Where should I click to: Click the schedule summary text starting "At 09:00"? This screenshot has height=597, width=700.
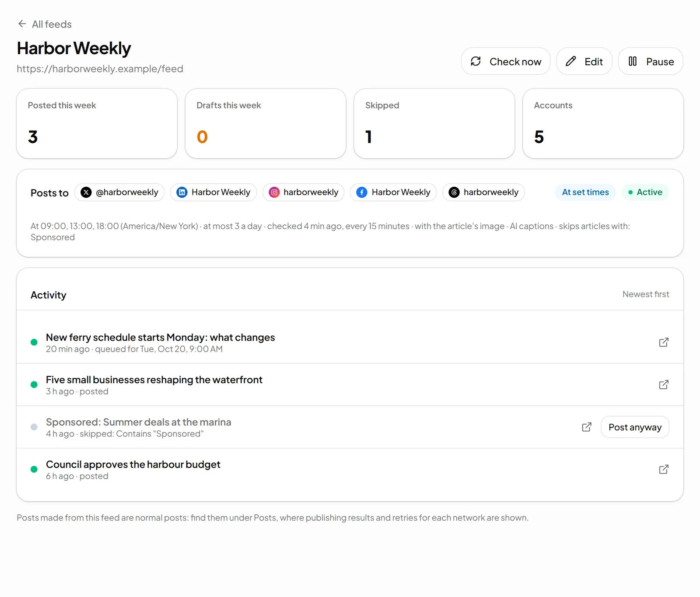(x=330, y=232)
